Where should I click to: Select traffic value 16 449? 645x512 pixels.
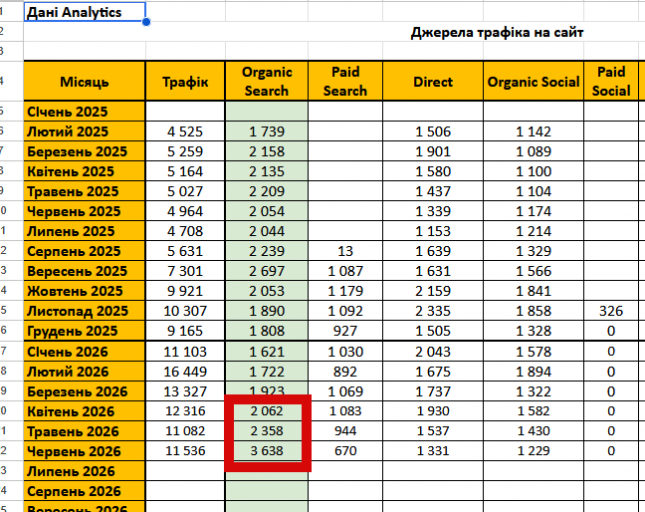(185, 372)
